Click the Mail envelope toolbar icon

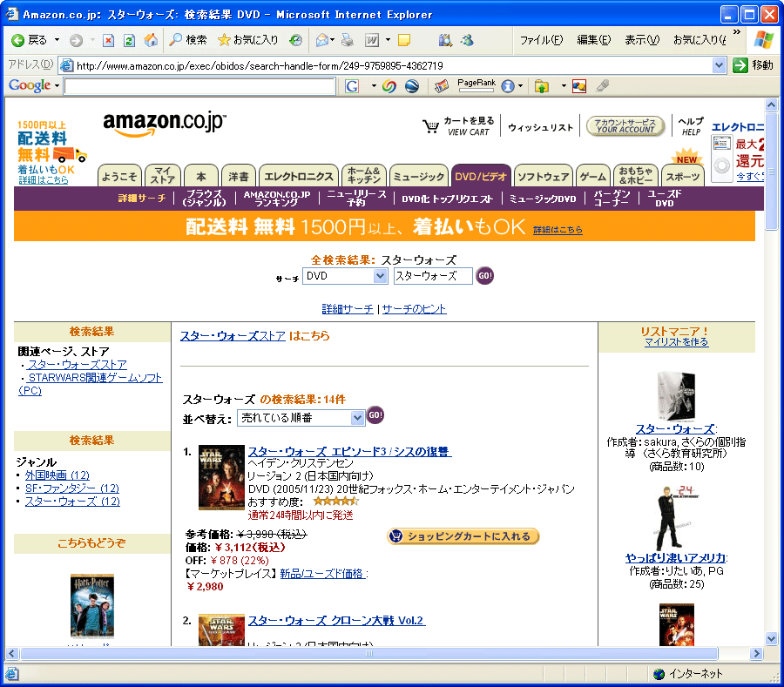pyautogui.click(x=322, y=40)
